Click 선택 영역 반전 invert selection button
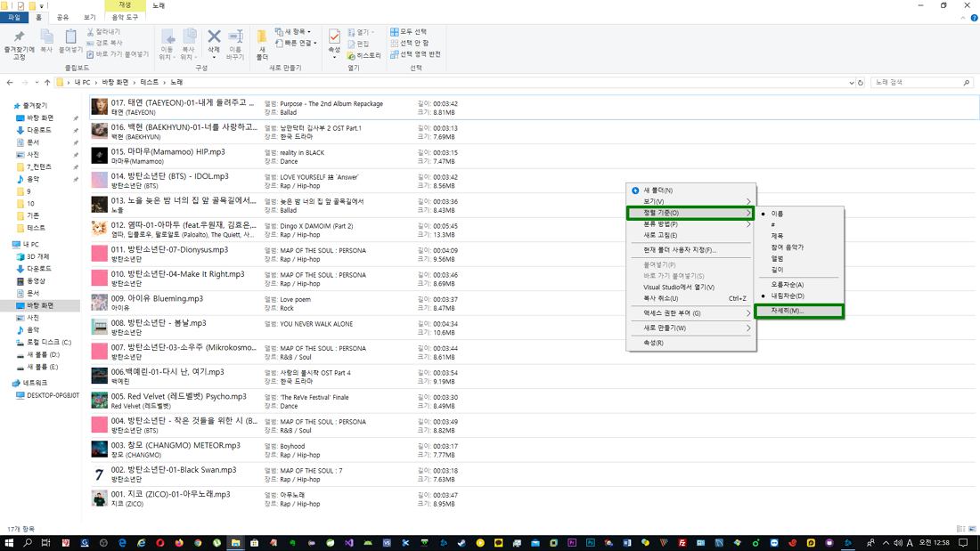 tap(416, 54)
